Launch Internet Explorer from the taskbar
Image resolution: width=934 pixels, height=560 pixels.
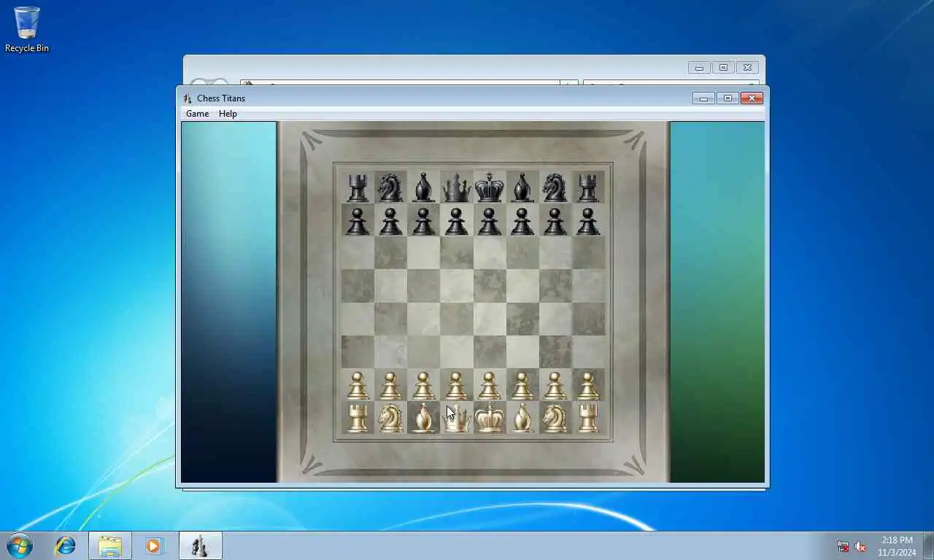point(66,545)
